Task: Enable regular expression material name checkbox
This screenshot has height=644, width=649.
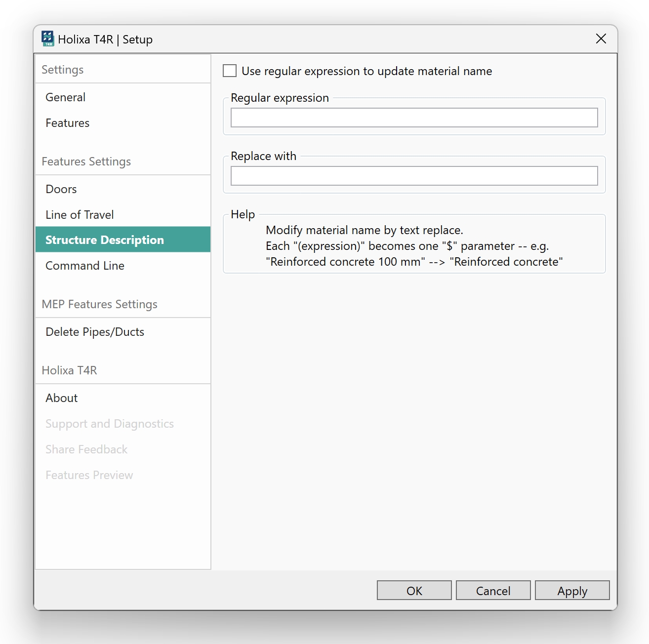Action: (230, 71)
